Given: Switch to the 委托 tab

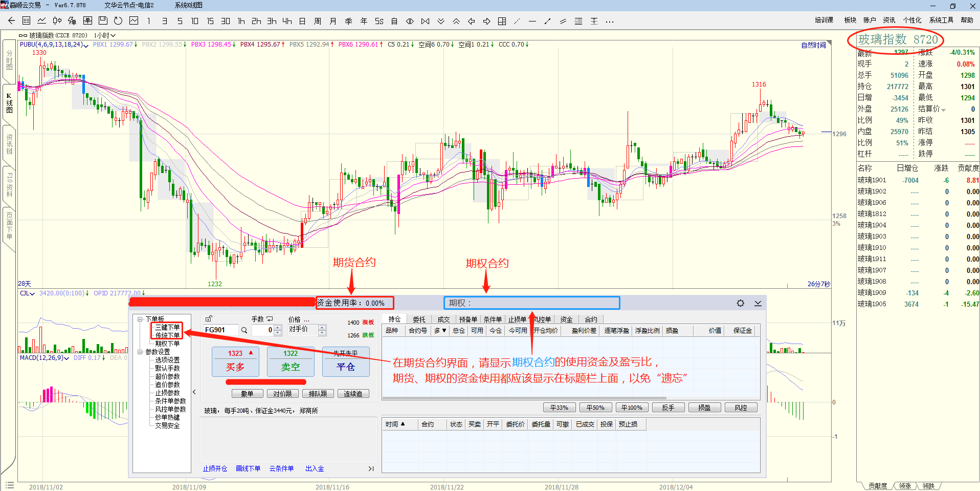Looking at the screenshot, I should [419, 319].
